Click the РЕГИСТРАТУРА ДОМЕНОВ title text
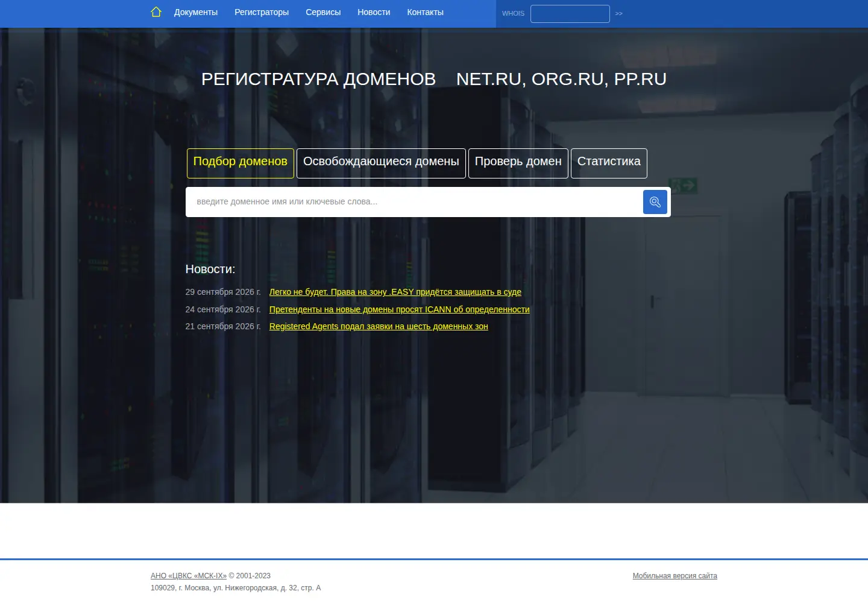This screenshot has width=868, height=603. [x=318, y=79]
